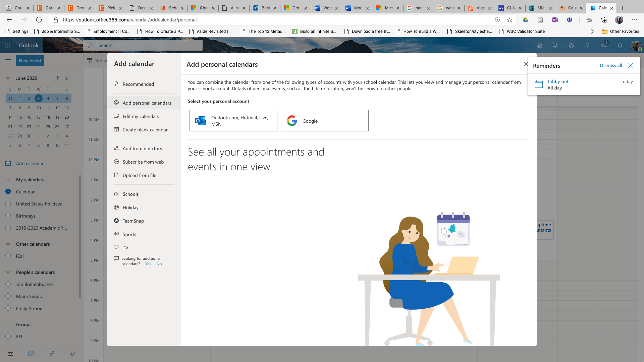Open the Outlook app launcher grid

click(x=8, y=45)
